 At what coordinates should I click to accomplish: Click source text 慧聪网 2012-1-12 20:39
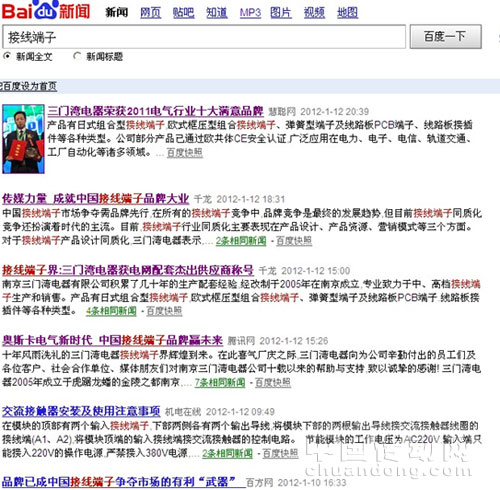click(x=319, y=112)
